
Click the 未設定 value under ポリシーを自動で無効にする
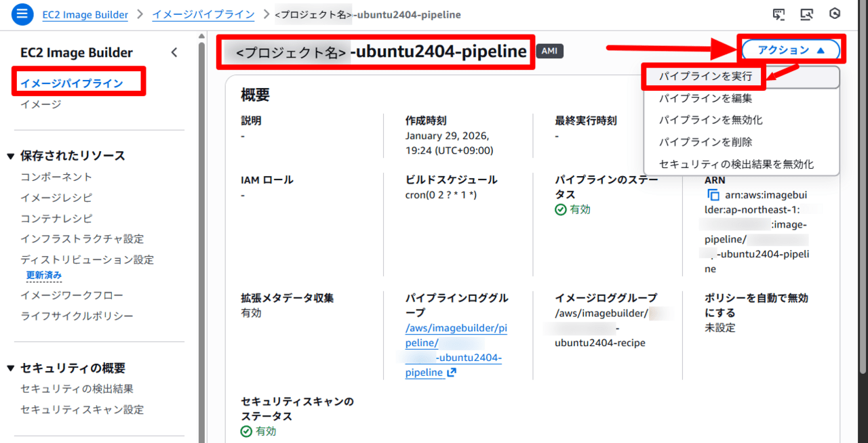coord(720,328)
